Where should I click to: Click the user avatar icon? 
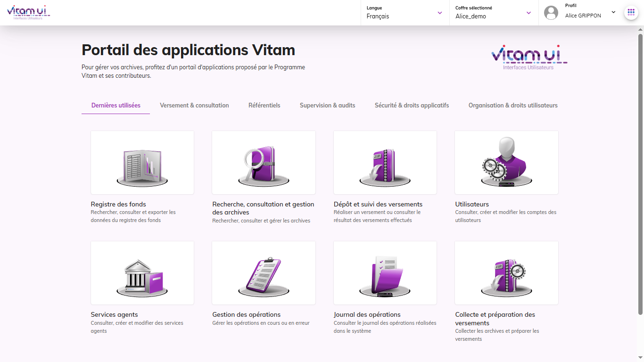pyautogui.click(x=551, y=13)
